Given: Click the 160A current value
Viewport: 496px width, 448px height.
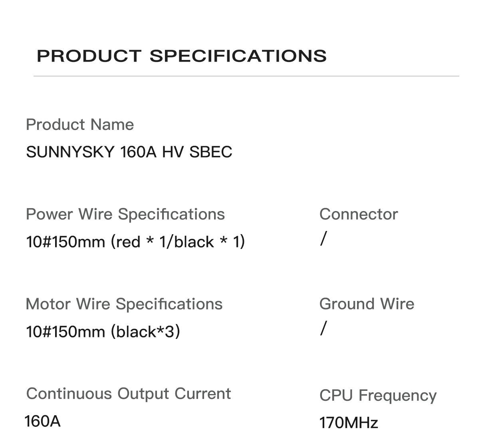Looking at the screenshot, I should click(43, 421).
